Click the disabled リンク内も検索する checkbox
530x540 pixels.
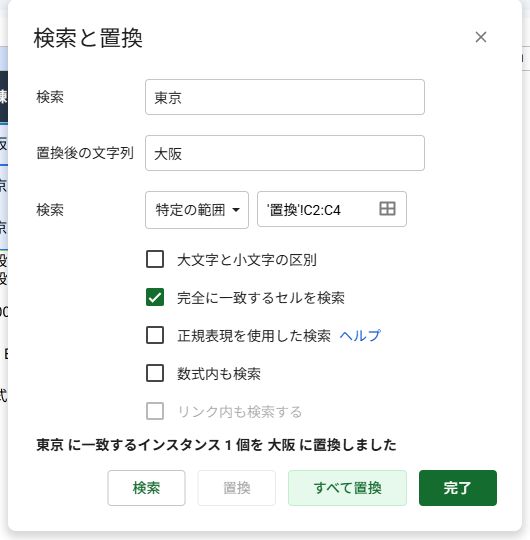tap(155, 411)
